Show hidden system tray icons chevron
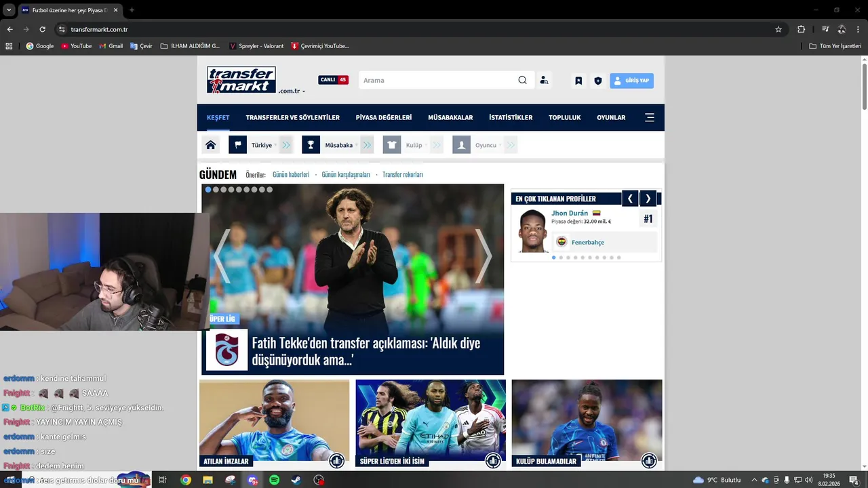Screen dimensions: 868x488 point(754,480)
